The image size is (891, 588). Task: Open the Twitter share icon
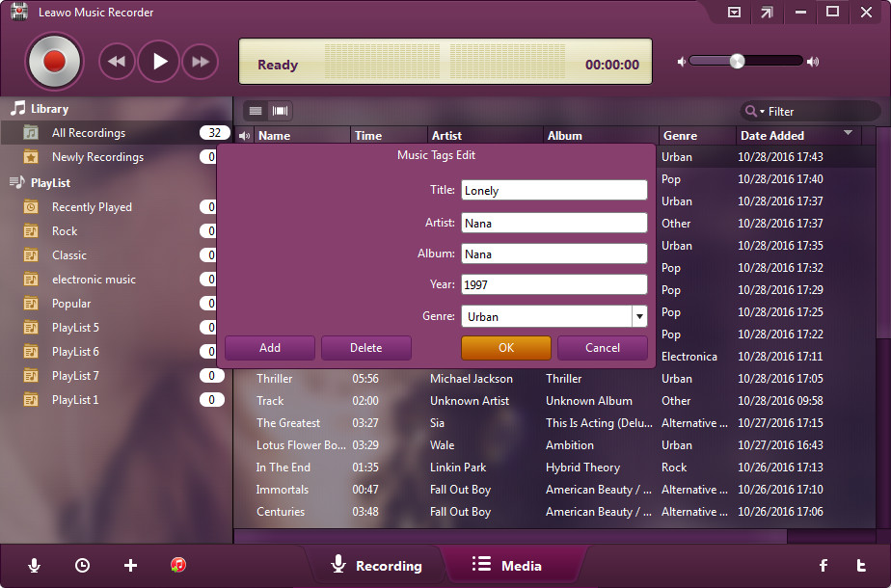click(x=860, y=566)
